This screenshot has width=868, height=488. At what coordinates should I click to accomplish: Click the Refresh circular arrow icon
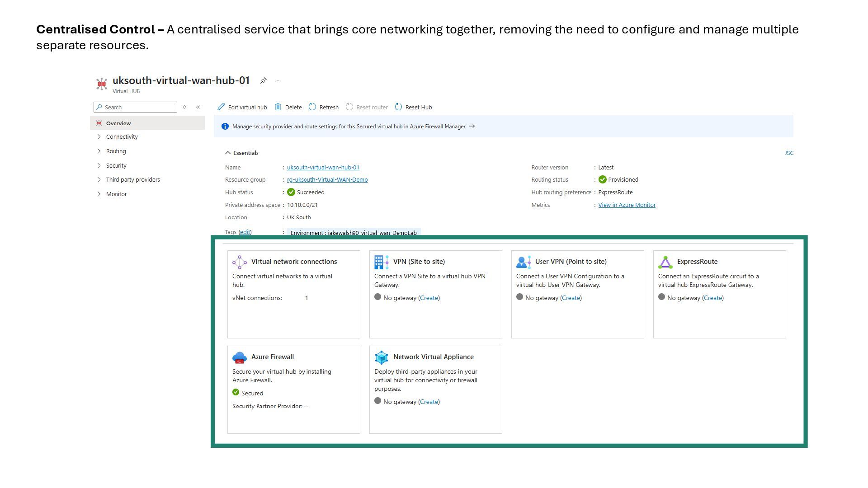click(312, 107)
